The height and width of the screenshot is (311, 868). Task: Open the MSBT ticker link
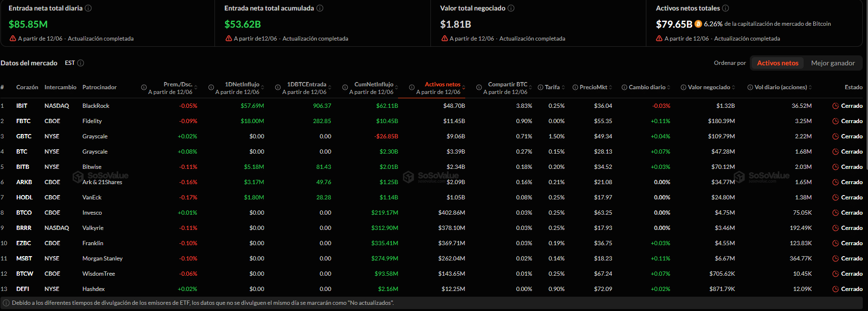point(24,259)
